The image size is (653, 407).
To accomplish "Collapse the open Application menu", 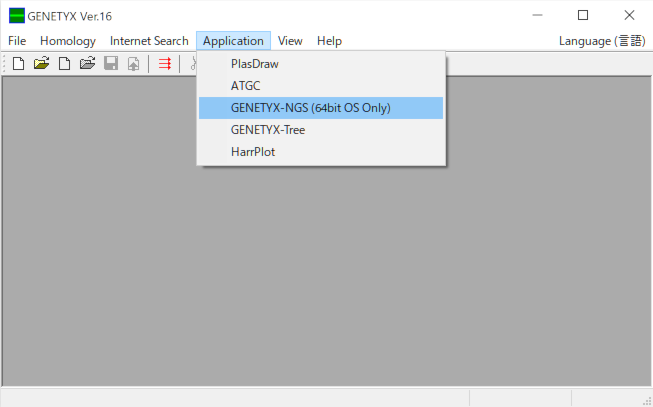I will tap(233, 41).
